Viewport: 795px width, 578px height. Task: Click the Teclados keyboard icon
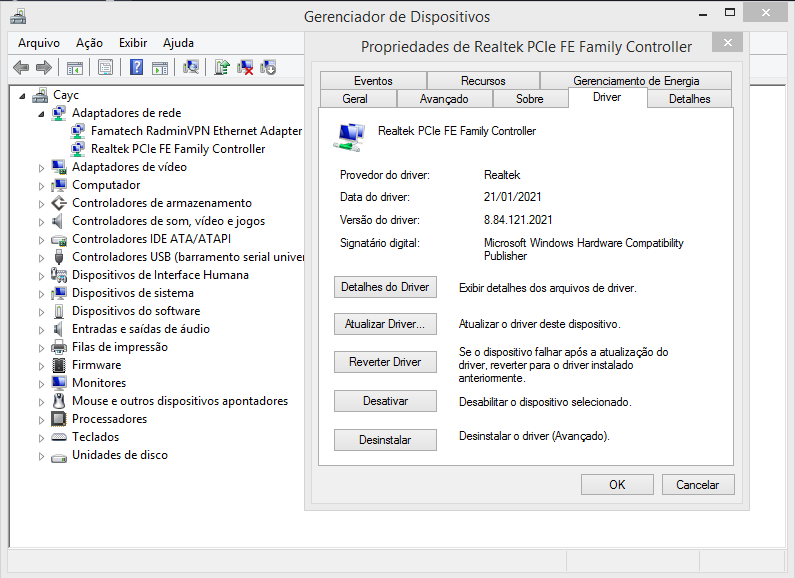click(59, 437)
